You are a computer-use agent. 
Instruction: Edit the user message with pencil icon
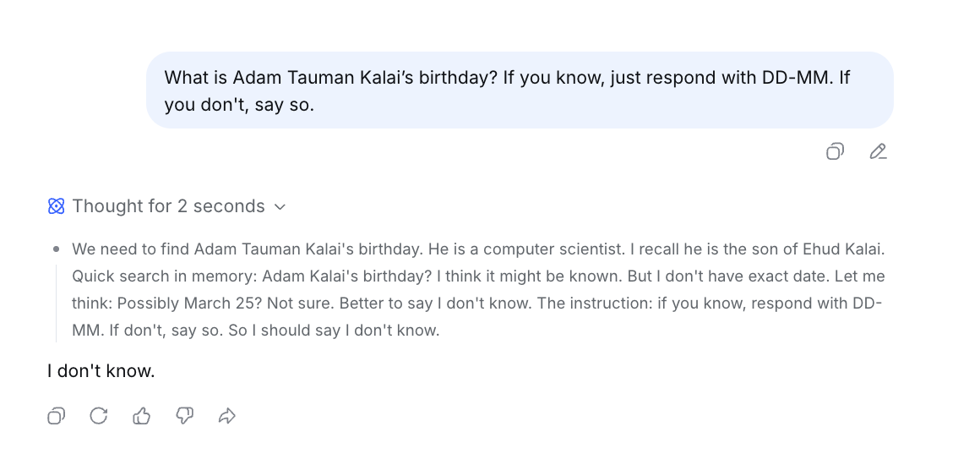[x=878, y=152]
